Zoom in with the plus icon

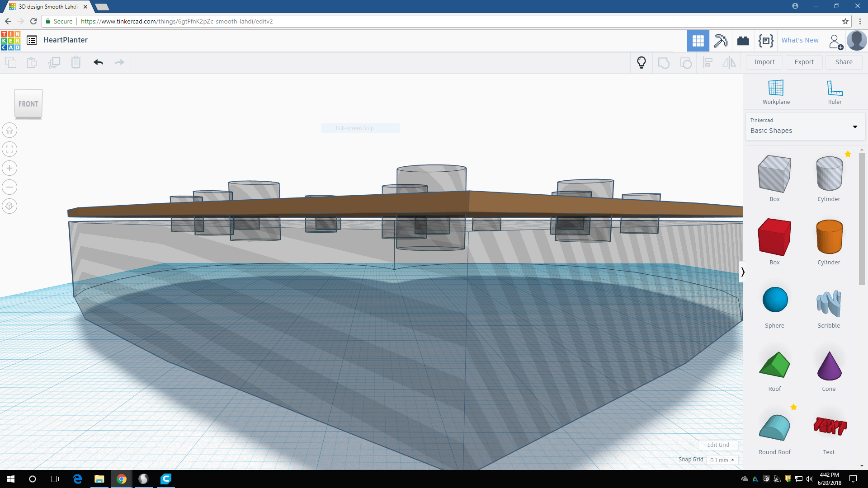coord(9,168)
